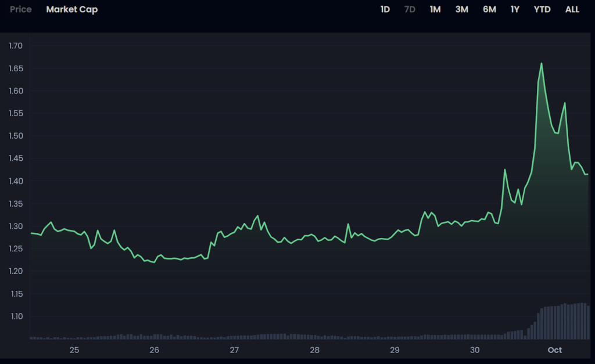Open the Market Cap tab
This screenshot has height=364, width=595.
[72, 10]
